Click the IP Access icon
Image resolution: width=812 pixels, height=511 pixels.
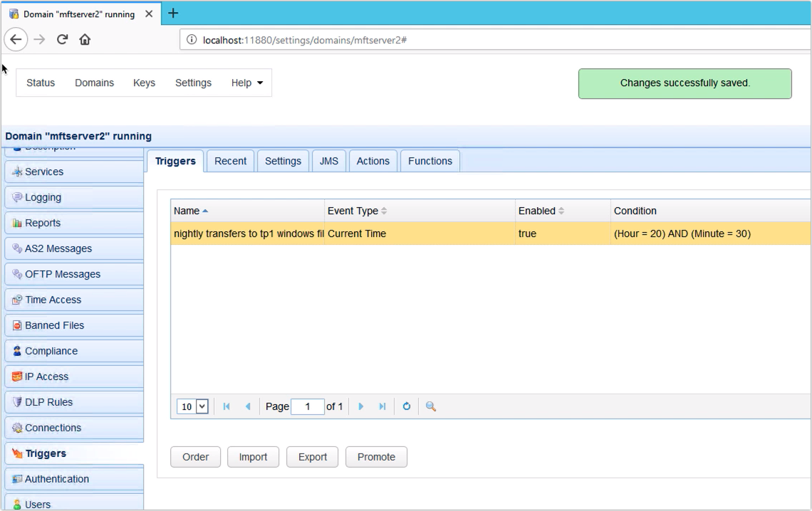click(16, 376)
